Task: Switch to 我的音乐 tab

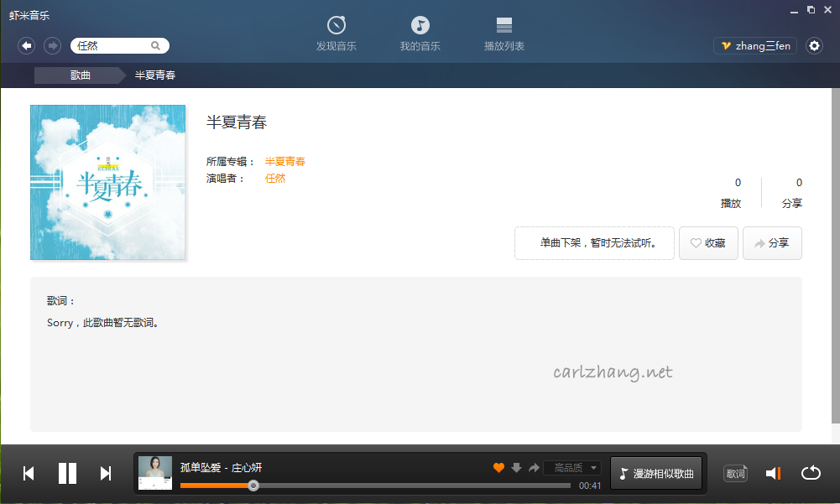Action: [420, 34]
